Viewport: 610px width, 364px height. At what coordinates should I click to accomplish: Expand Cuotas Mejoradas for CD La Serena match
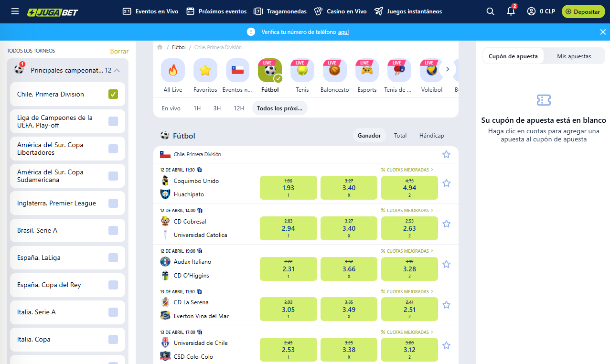click(407, 291)
